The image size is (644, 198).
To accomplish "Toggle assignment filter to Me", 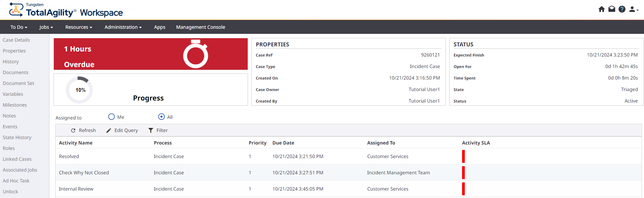I will tap(111, 116).
